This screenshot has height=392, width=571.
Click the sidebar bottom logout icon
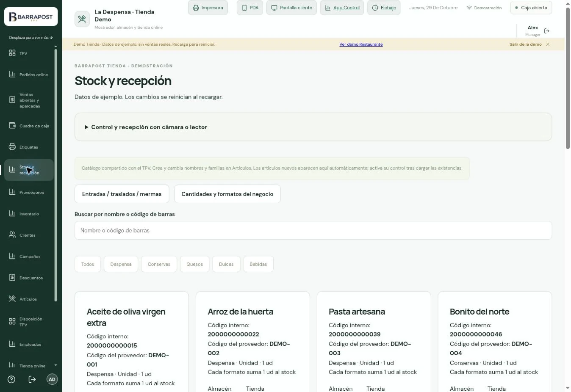(32, 379)
